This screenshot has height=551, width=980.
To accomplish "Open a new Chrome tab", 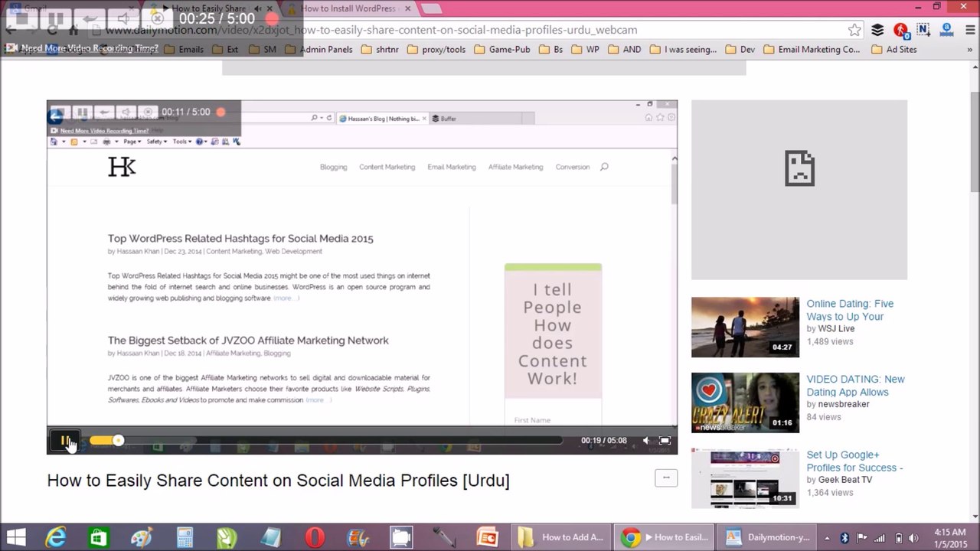I will 432,8.
